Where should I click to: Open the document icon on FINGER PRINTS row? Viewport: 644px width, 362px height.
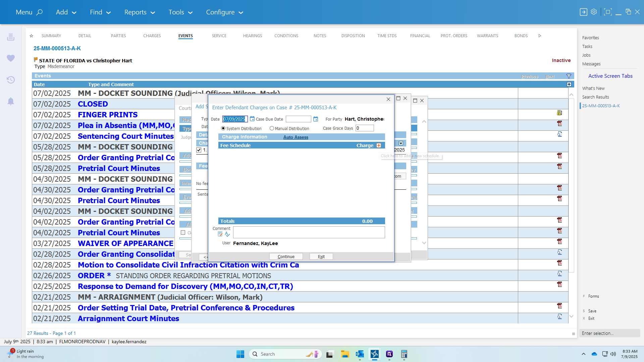559,113
